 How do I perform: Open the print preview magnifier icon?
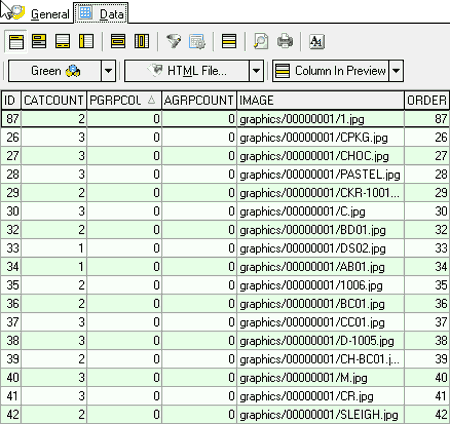[x=261, y=42]
